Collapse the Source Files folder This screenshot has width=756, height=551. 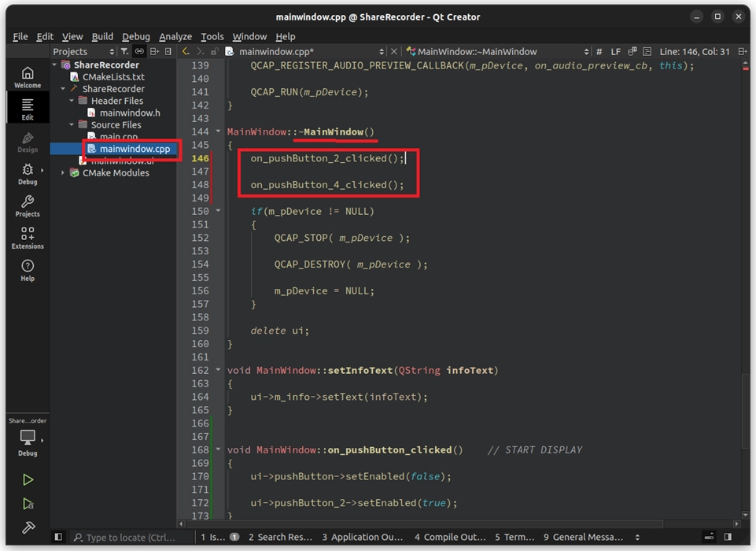pyautogui.click(x=72, y=124)
